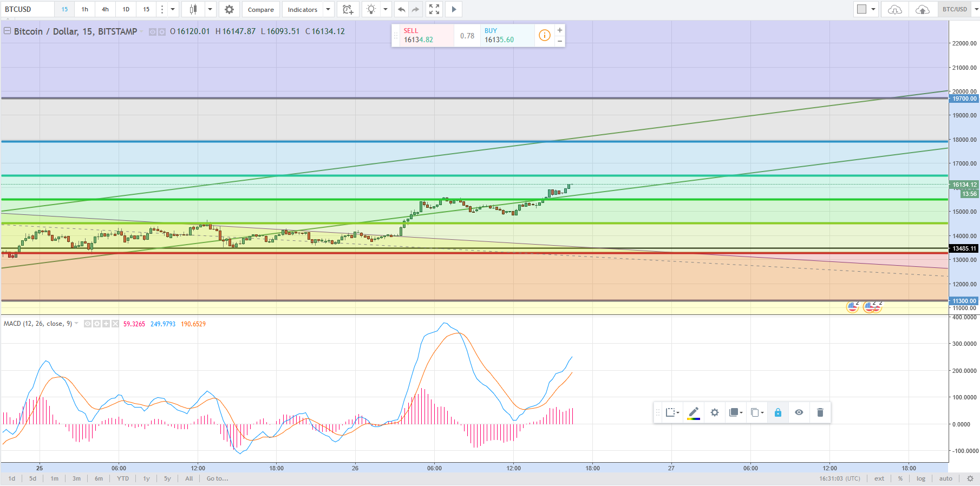Open visual order layers dropdown in floating toolbar
980x486 pixels.
tap(735, 412)
